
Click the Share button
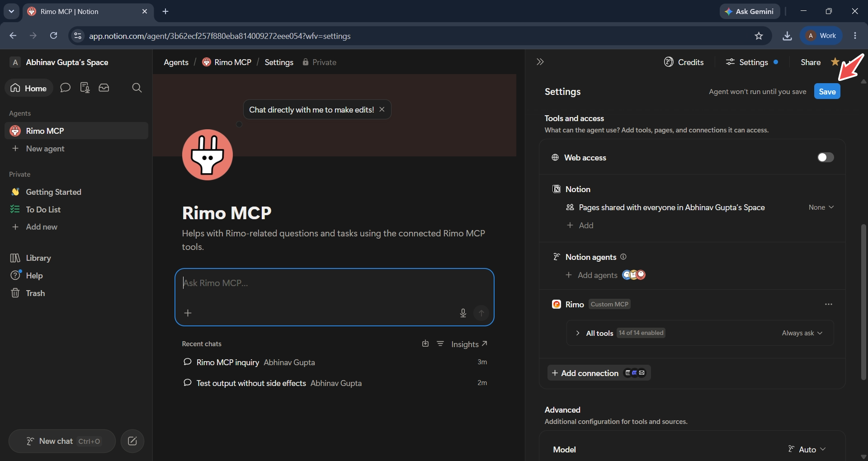(810, 62)
